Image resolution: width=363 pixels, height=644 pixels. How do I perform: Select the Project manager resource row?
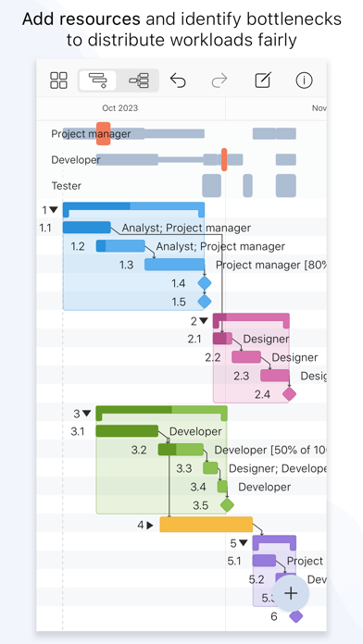[181, 133]
